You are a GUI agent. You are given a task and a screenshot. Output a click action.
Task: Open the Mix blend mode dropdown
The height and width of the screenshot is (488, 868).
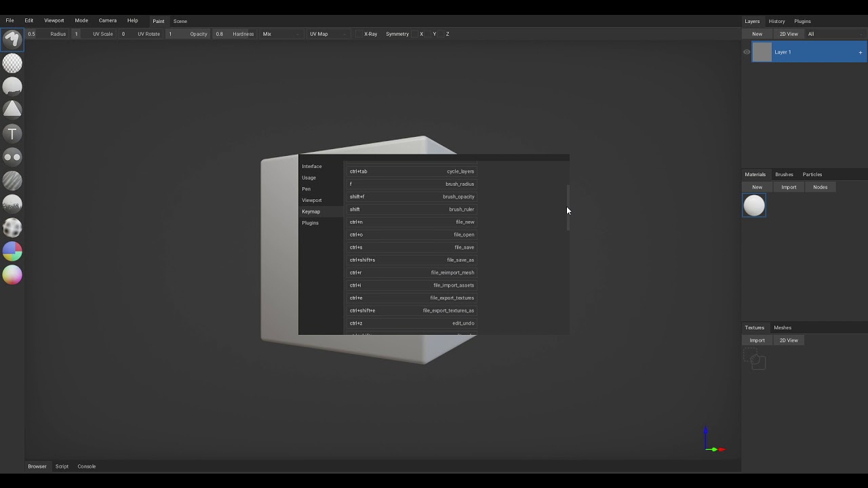281,34
